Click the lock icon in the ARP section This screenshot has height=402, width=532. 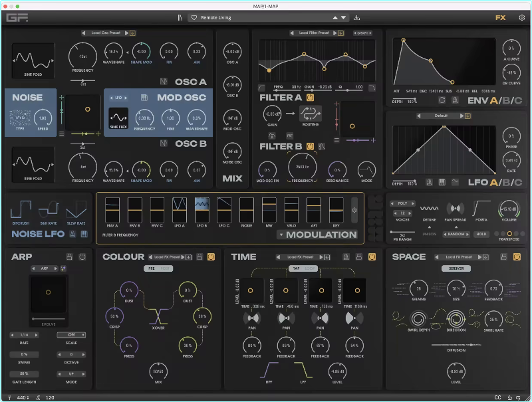pyautogui.click(x=69, y=256)
